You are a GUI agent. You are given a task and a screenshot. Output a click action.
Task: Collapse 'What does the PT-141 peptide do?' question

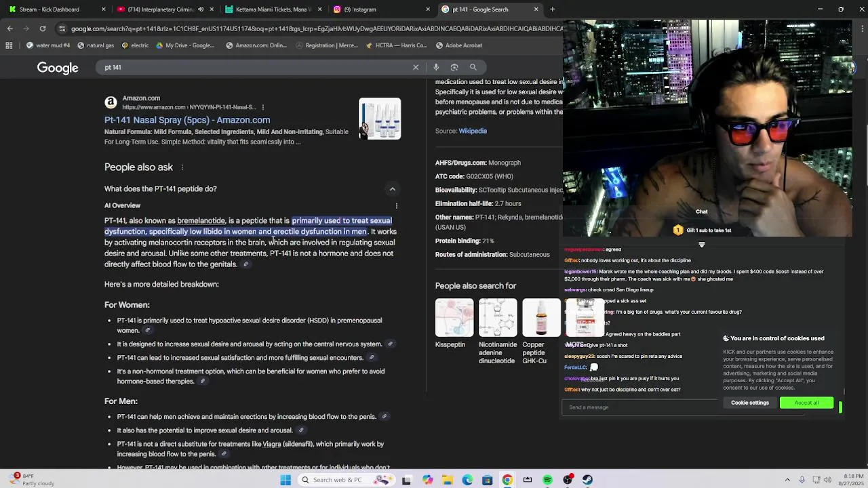[392, 189]
